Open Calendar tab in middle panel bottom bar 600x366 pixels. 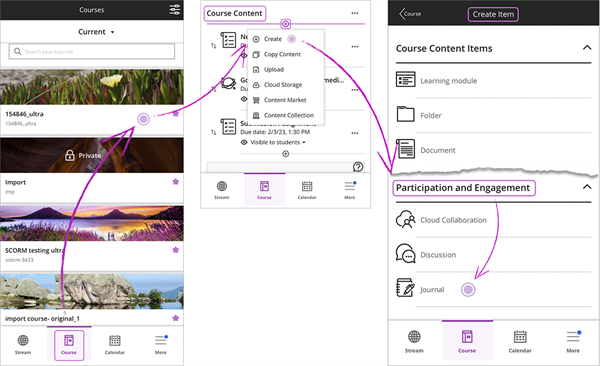click(x=307, y=190)
